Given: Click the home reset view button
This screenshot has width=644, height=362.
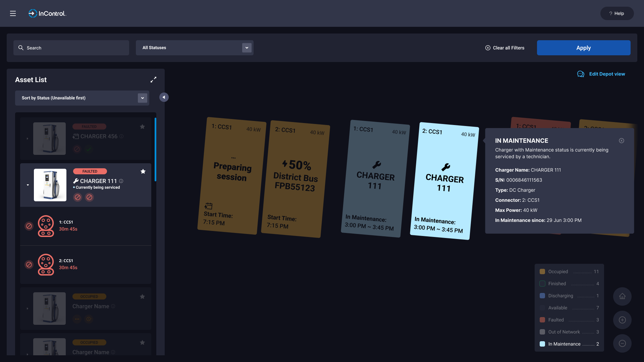Looking at the screenshot, I should click(x=622, y=296).
